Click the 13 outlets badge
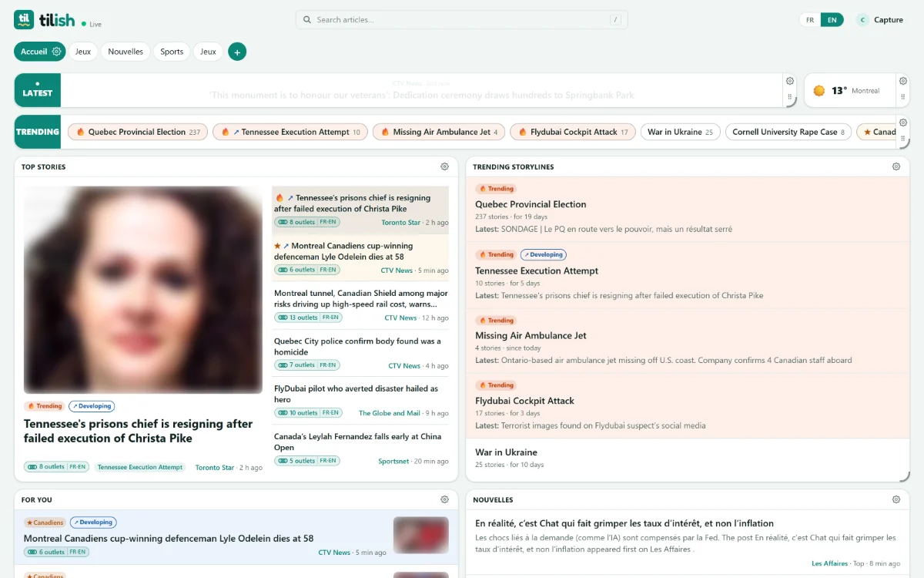This screenshot has width=924, height=578. pyautogui.click(x=308, y=318)
